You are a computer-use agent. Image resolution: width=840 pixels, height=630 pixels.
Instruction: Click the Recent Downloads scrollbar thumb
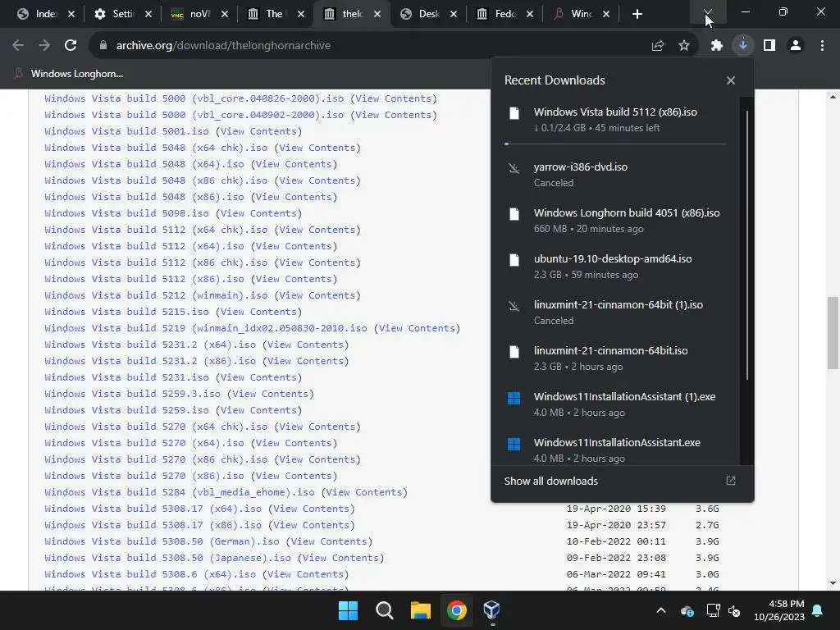coord(746,245)
